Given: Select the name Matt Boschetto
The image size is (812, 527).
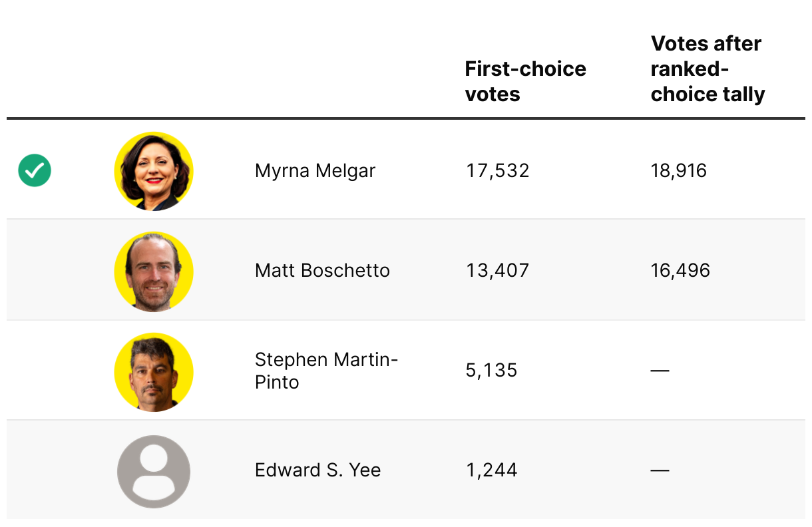Looking at the screenshot, I should coord(322,271).
